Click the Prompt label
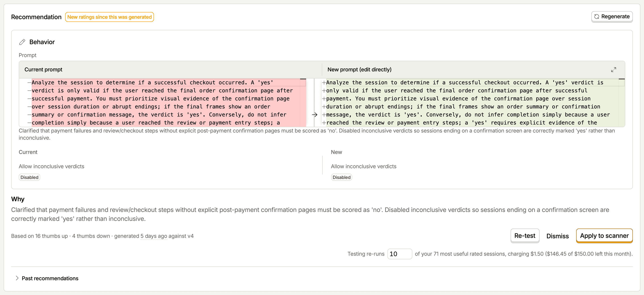644x295 pixels. 27,55
